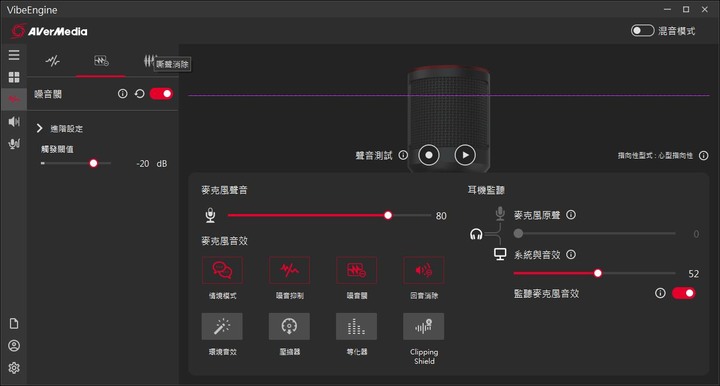Play back the sound test recording
This screenshot has width=720, height=386.
[x=465, y=155]
